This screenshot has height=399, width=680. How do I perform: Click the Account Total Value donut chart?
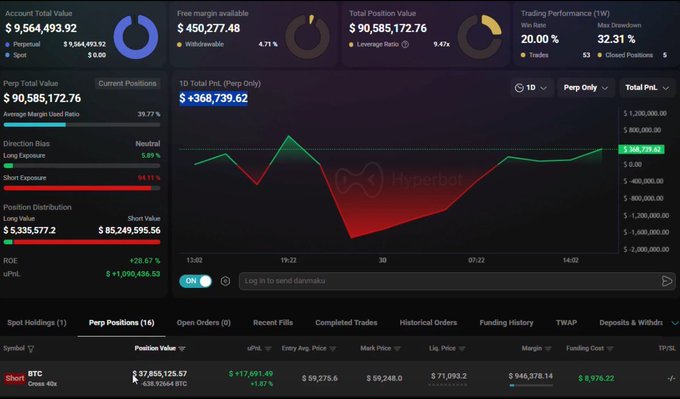(x=136, y=37)
